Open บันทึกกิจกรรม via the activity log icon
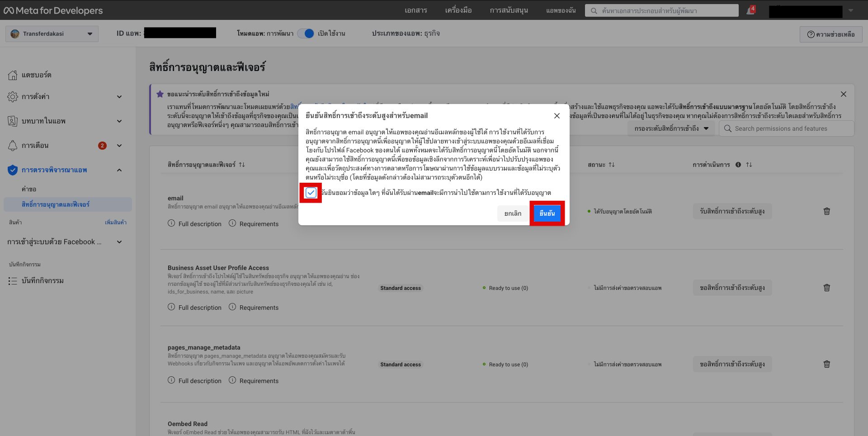The height and width of the screenshot is (436, 868). (x=13, y=280)
